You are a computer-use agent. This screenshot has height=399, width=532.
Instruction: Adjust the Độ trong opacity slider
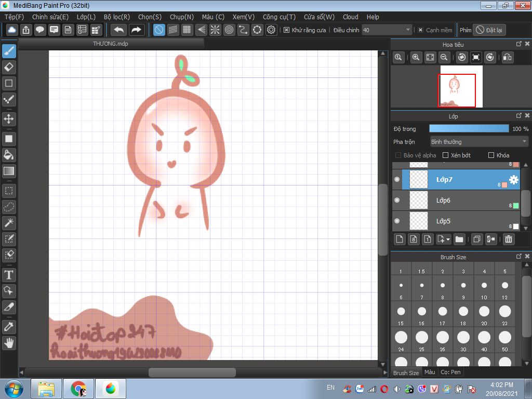click(469, 129)
